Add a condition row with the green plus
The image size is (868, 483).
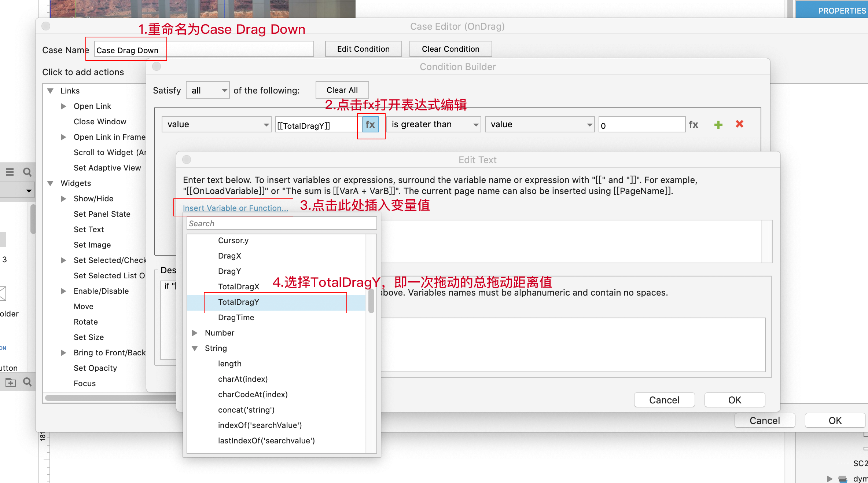718,125
